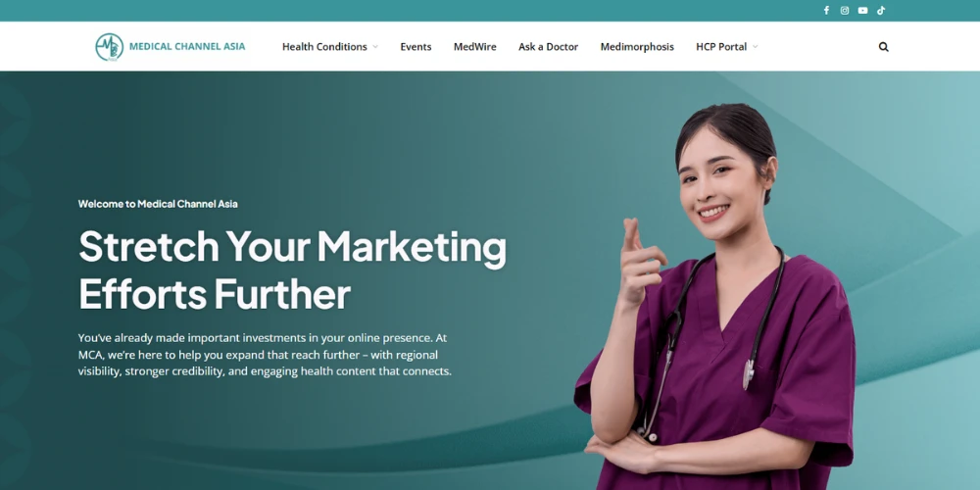Click the teal top bar beside social icons
Screen dimensions: 980x490
click(x=407, y=11)
